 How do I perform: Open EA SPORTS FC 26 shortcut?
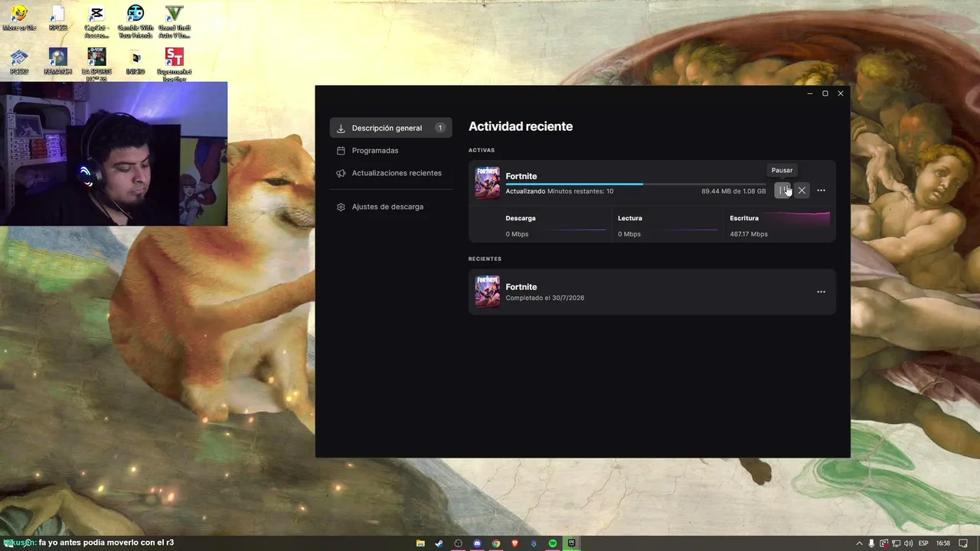click(x=96, y=64)
